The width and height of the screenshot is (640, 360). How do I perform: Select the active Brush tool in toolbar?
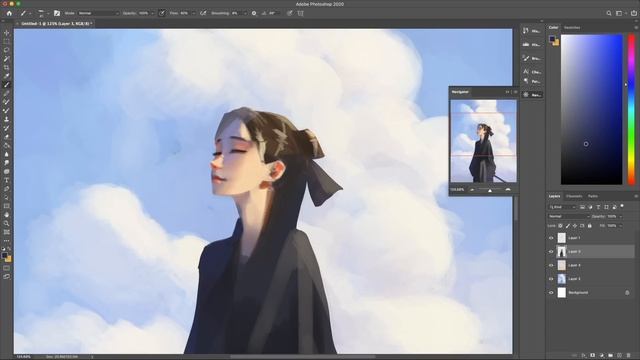7,85
